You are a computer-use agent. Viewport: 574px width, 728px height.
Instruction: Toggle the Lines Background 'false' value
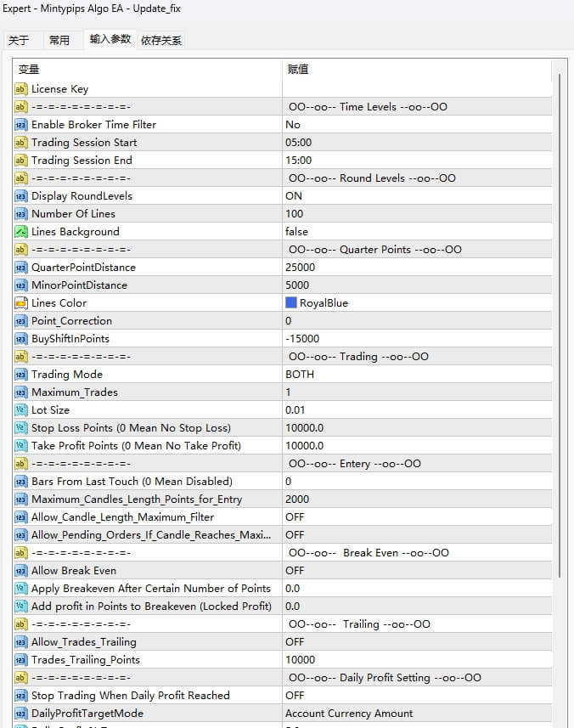click(x=417, y=232)
